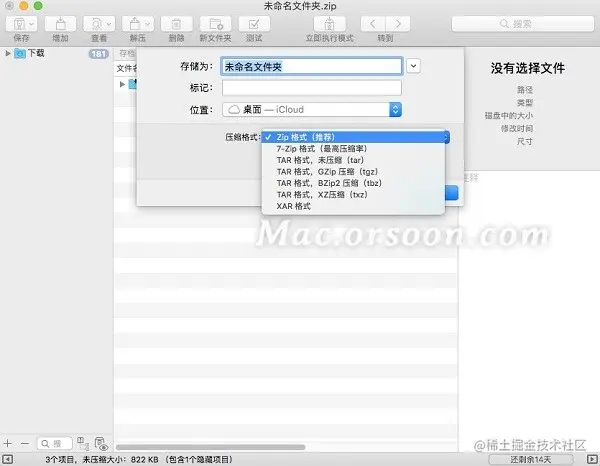Open the 位置 location popup (桌面 — iCloud)

pyautogui.click(x=311, y=110)
